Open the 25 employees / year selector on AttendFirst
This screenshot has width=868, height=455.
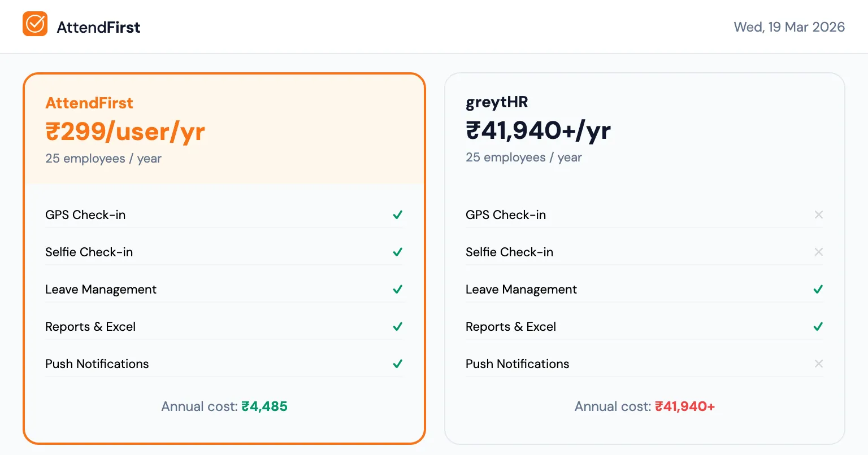pos(103,159)
